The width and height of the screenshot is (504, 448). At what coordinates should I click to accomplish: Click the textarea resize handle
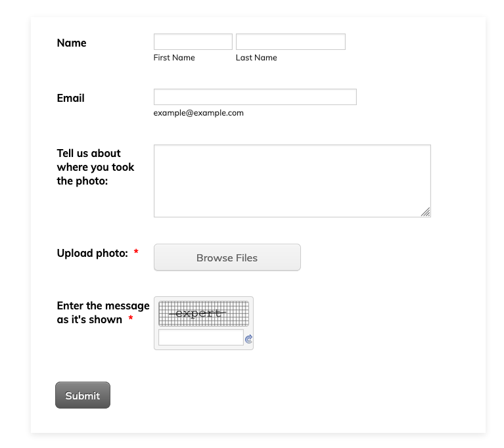coord(426,212)
